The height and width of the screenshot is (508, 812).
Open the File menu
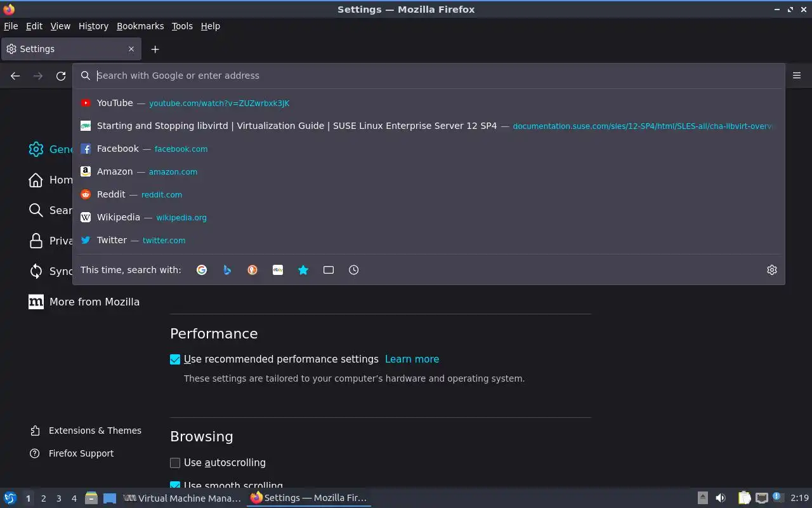click(11, 26)
